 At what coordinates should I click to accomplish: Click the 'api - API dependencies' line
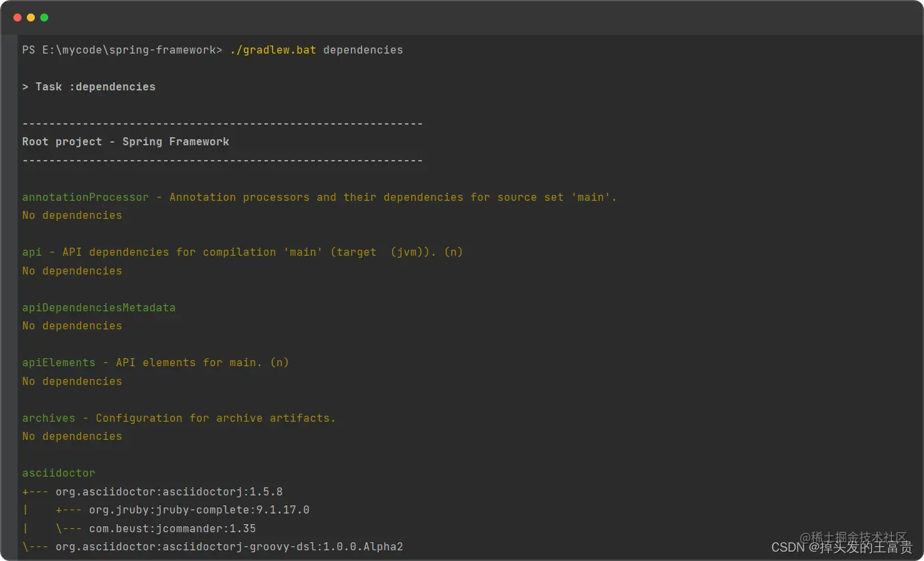point(242,252)
